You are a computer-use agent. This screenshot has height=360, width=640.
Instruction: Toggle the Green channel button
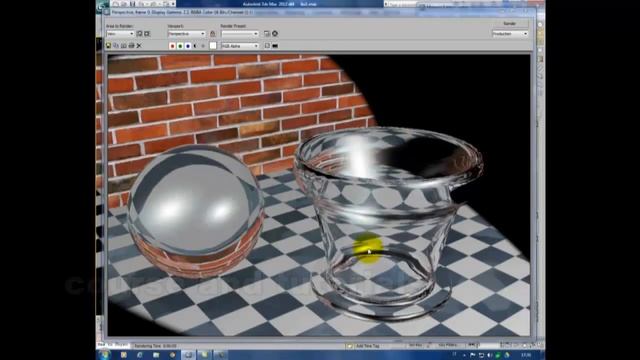coord(180,46)
